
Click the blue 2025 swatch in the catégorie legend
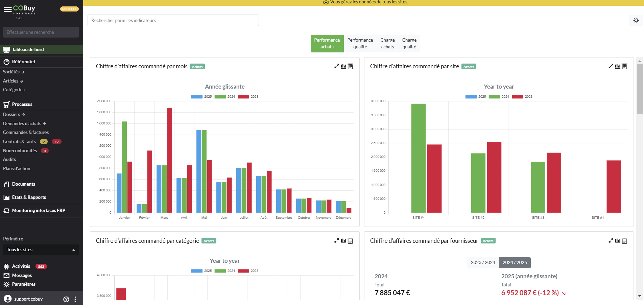pyautogui.click(x=197, y=271)
